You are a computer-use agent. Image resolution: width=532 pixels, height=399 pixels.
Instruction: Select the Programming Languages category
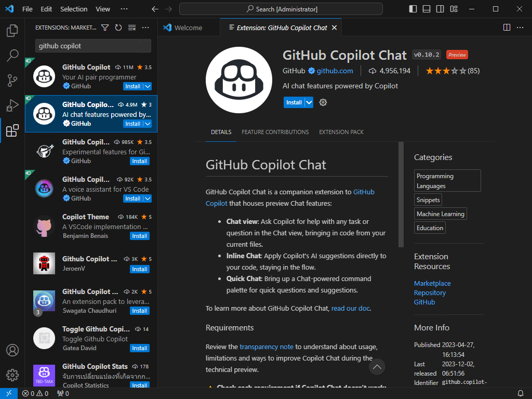pyautogui.click(x=447, y=180)
